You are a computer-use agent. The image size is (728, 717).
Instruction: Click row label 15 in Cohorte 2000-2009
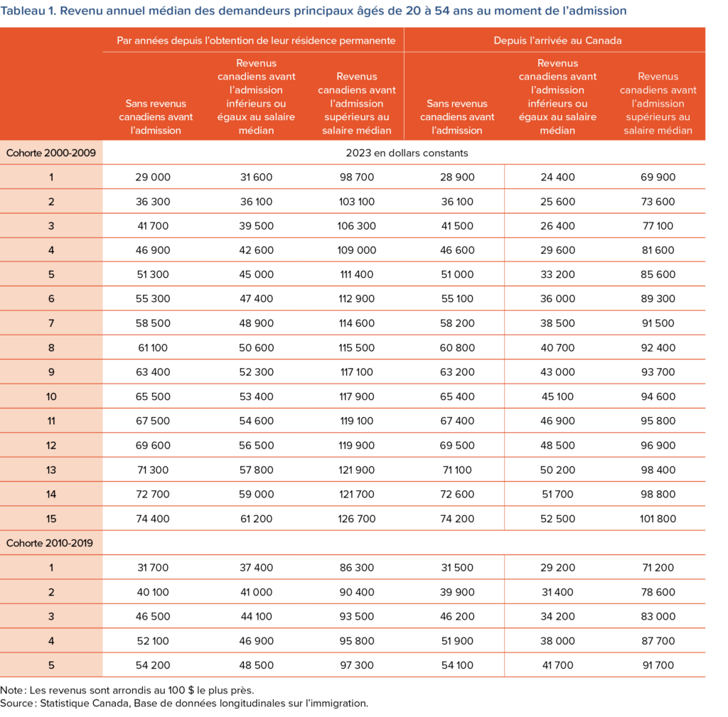[51, 519]
